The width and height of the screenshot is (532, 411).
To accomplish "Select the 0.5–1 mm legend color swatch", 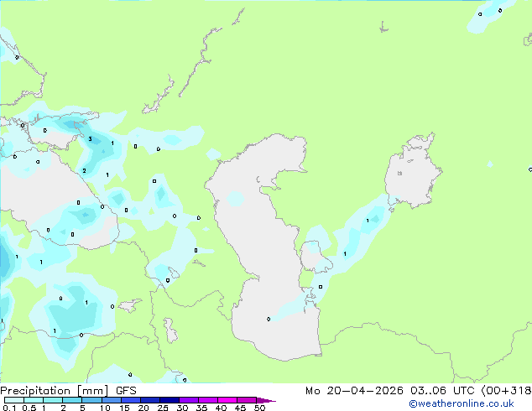I will click(x=34, y=400).
